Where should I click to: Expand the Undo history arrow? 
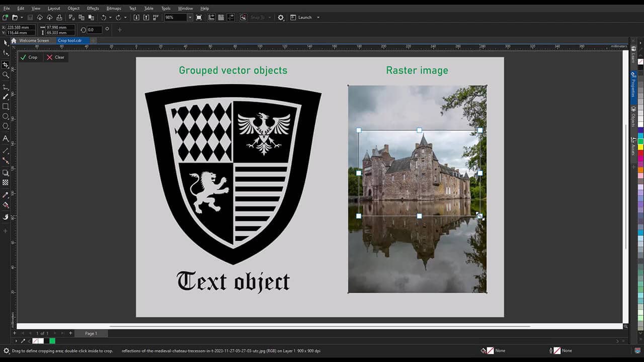(111, 17)
